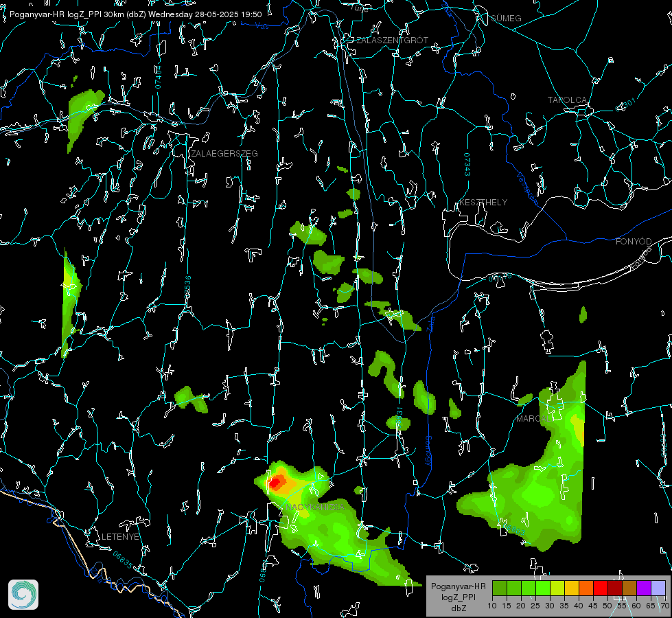
Task: Click the radar title text with date 28-05-2025
Action: point(135,14)
